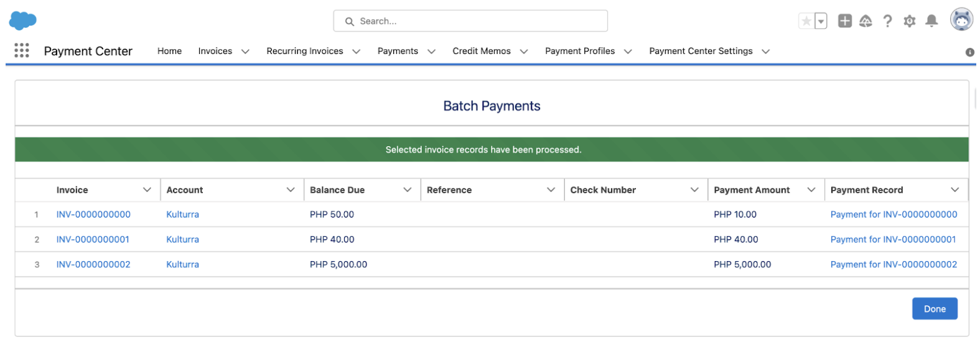Click the Done button

tap(934, 309)
